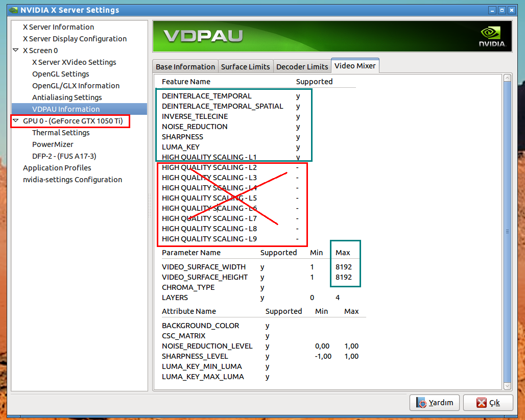Click the LAYERS parameter name
This screenshot has width=525, height=420.
point(175,298)
